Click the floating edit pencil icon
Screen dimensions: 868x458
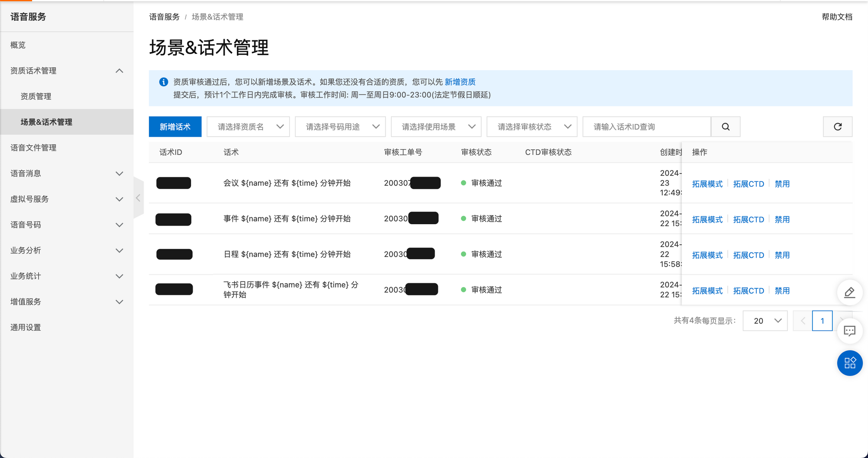849,293
